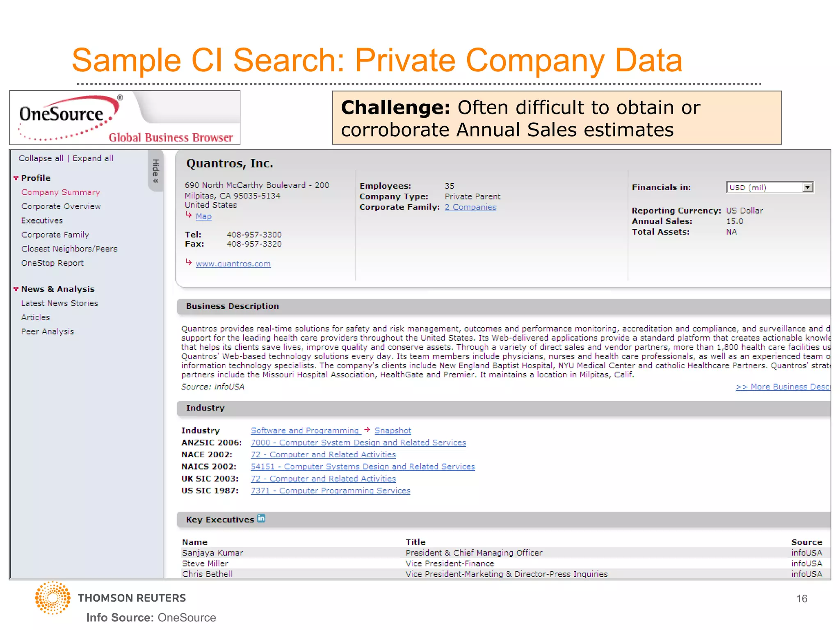840x630 pixels.
Task: Click the Quantros, Inc. heading
Action: [230, 163]
